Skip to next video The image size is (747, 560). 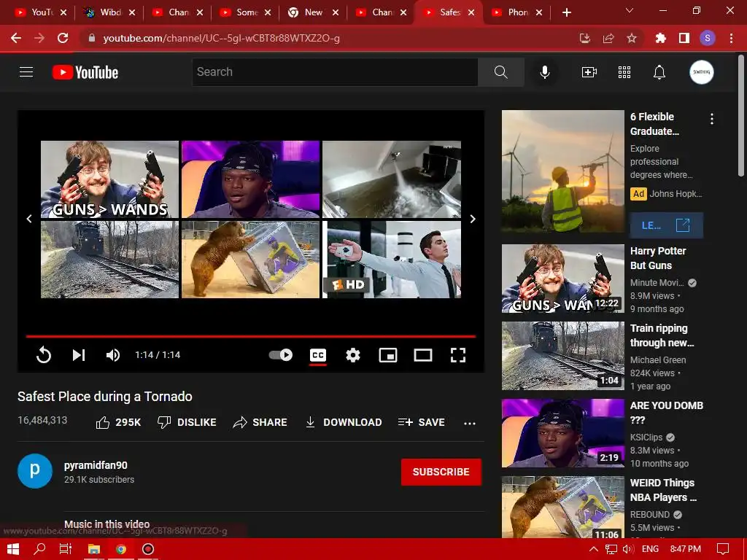click(79, 355)
